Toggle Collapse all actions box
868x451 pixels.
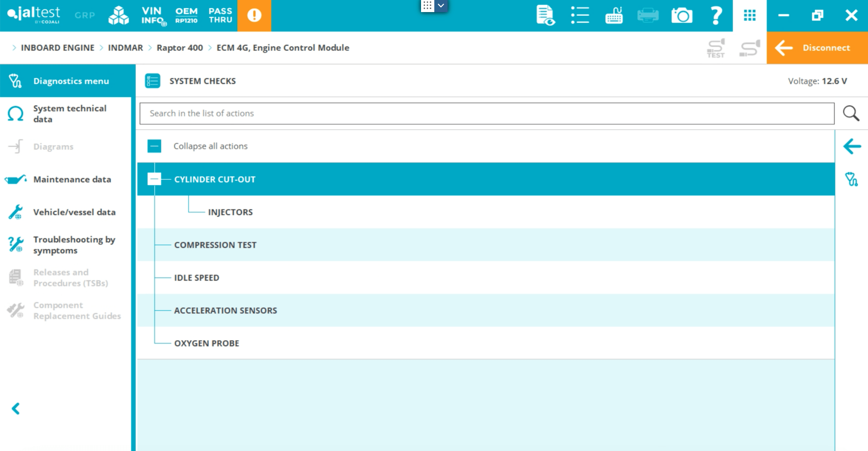coord(154,146)
